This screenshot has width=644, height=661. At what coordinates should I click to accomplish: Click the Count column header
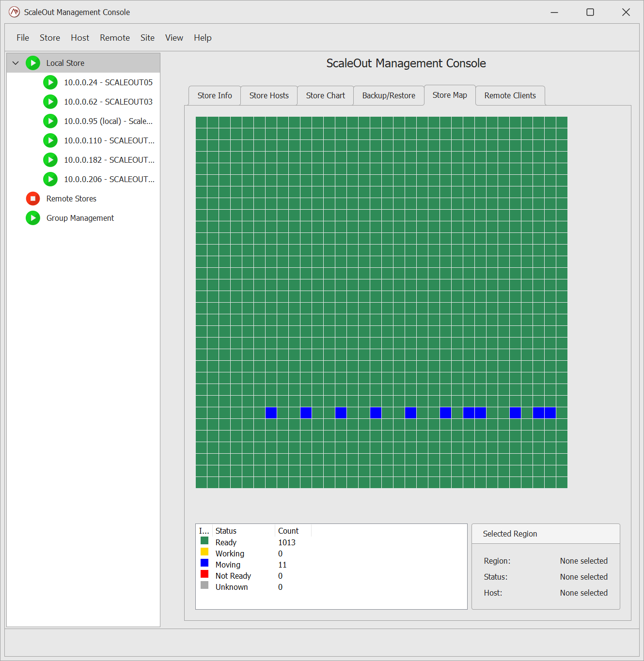(x=293, y=531)
